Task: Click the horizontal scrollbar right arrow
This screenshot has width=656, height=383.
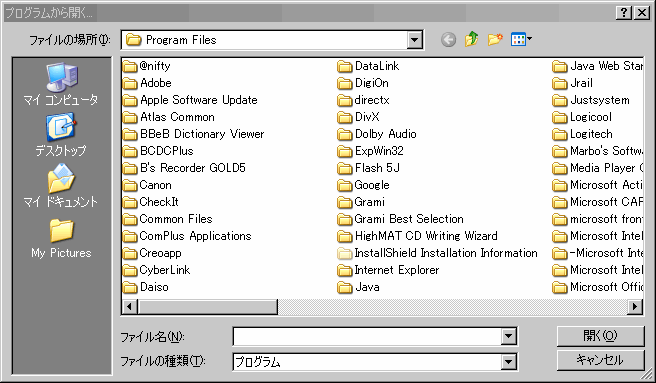Action: pos(635,306)
